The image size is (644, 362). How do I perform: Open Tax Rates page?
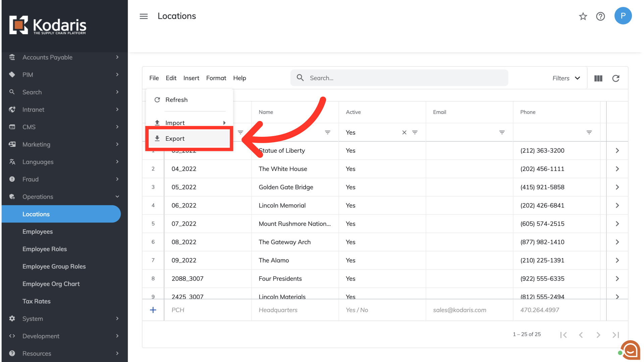[x=37, y=301]
